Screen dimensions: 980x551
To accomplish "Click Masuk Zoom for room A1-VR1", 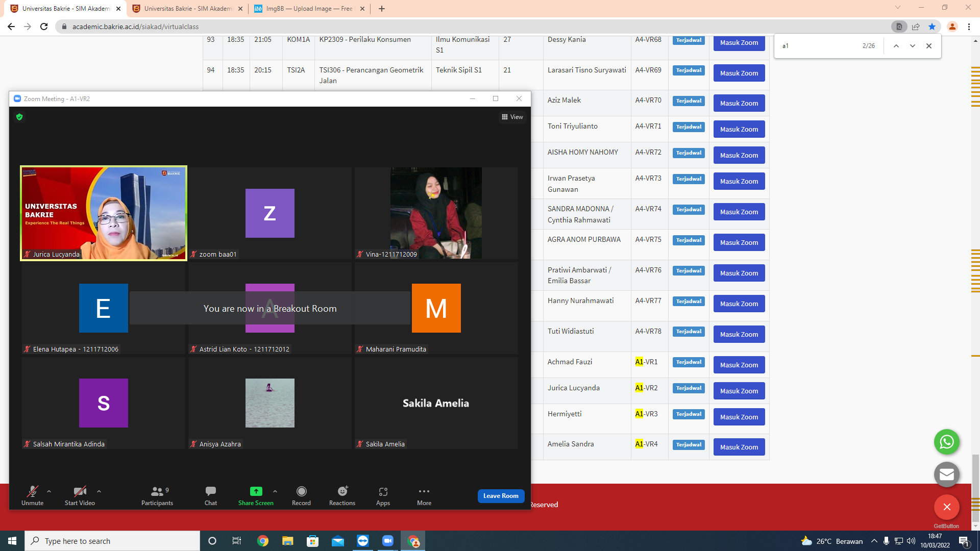I will (739, 365).
